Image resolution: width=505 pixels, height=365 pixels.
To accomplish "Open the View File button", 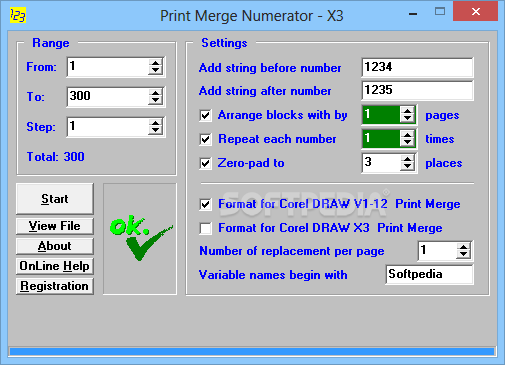I will pyautogui.click(x=55, y=226).
